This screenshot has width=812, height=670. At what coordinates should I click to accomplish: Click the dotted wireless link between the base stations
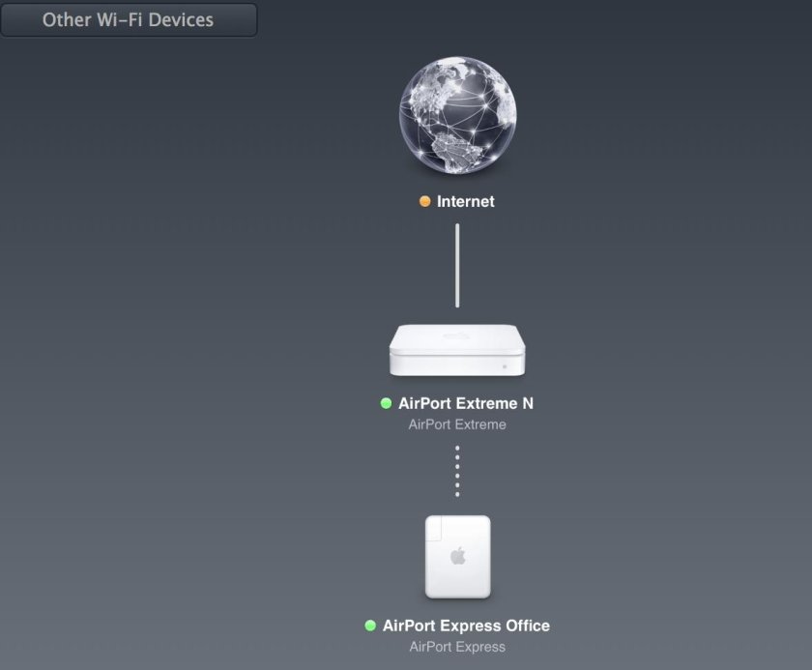456,469
